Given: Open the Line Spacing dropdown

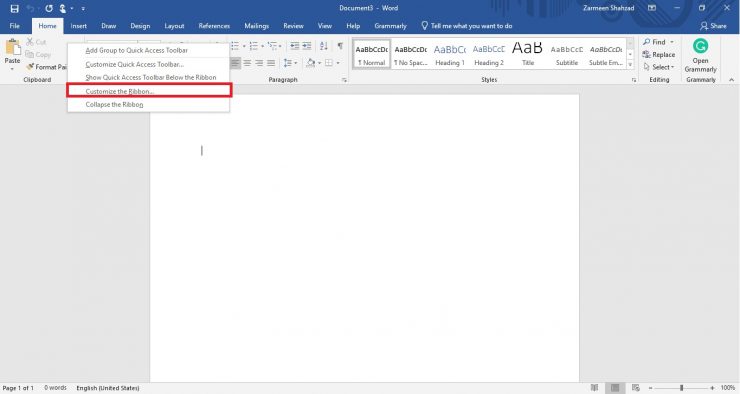Looking at the screenshot, I should tap(290, 63).
